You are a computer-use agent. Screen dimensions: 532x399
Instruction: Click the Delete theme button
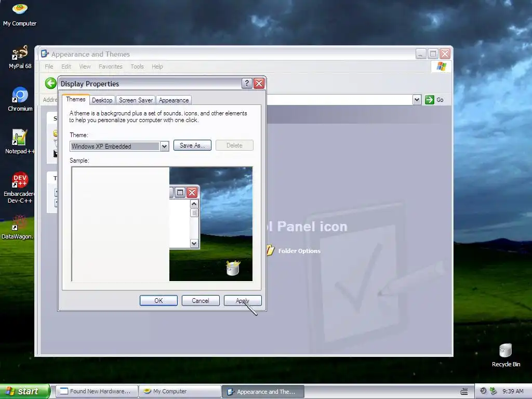tap(234, 145)
